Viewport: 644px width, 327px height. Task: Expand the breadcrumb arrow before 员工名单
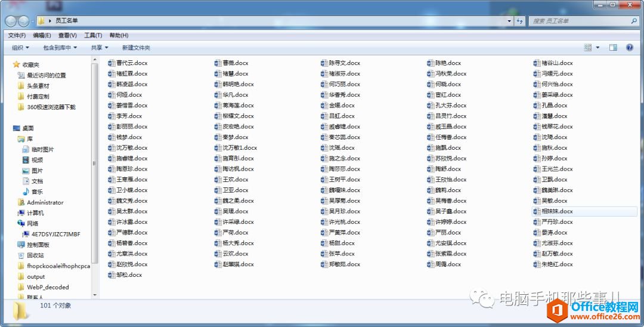[x=49, y=20]
